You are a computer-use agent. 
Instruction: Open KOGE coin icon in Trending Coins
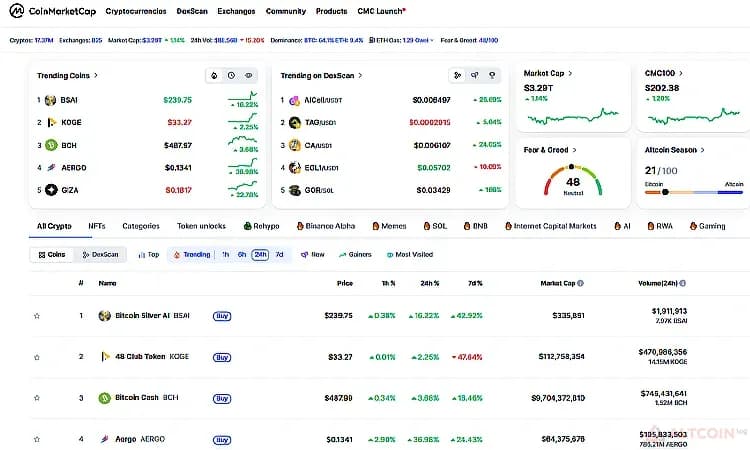coord(51,123)
